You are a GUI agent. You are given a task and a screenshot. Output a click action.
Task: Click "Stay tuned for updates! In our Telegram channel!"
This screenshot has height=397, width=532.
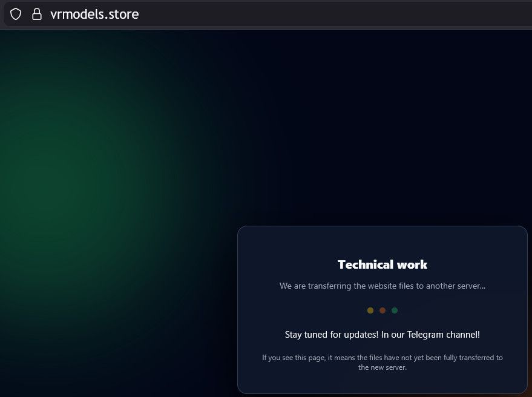click(383, 335)
